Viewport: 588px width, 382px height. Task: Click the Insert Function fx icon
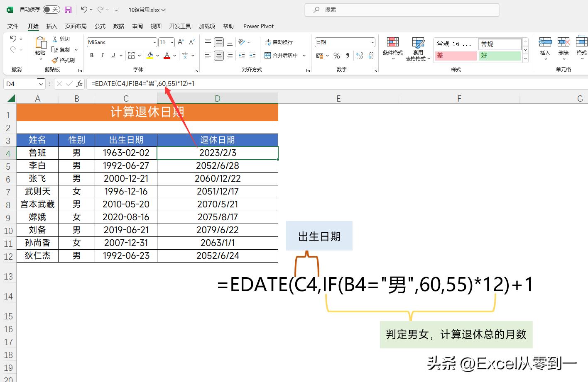click(79, 83)
